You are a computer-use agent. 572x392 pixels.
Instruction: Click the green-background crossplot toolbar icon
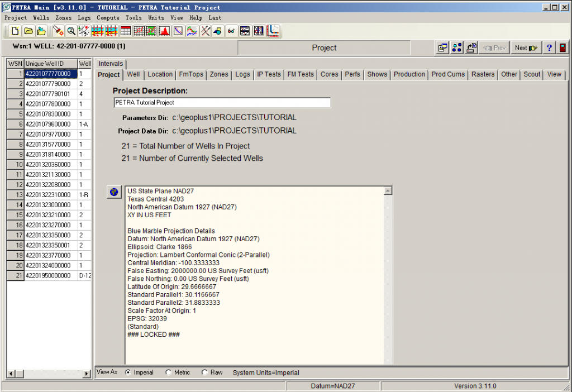point(151,31)
